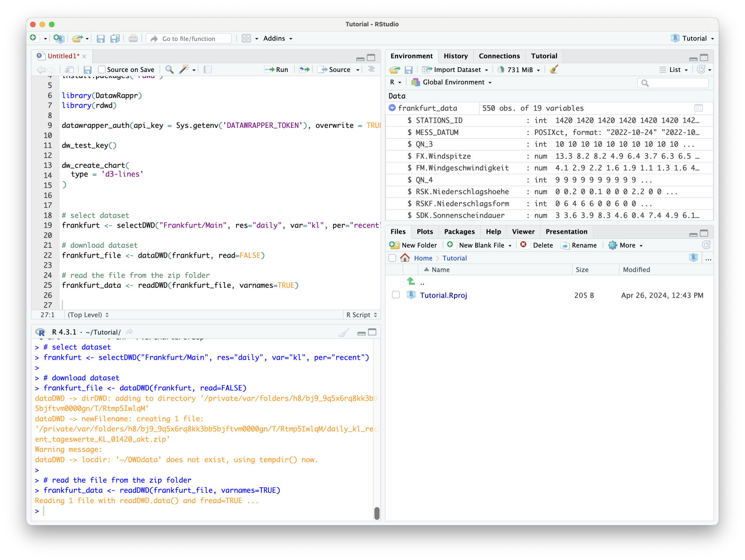
Task: Open the More gear menu in Files pane
Action: [x=626, y=245]
